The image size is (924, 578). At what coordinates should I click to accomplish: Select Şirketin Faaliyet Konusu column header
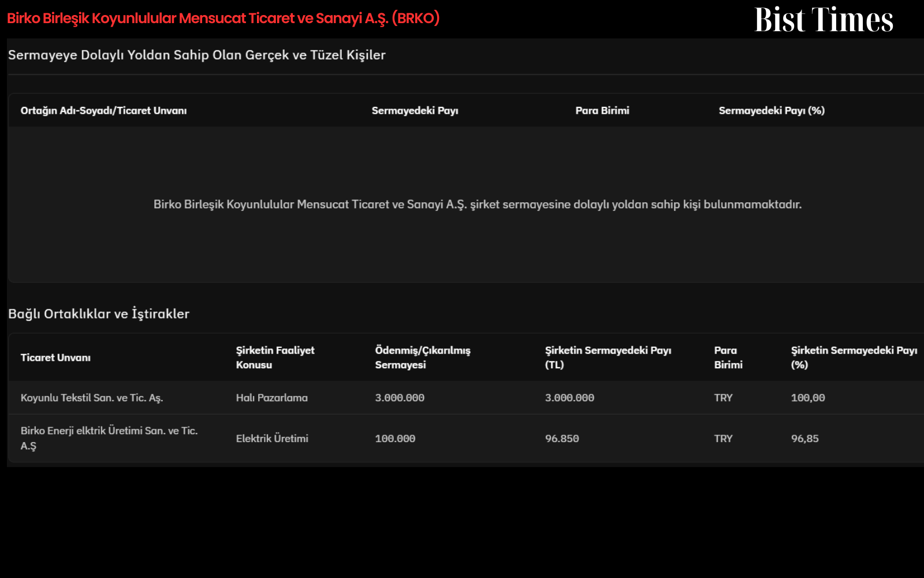[x=275, y=357]
